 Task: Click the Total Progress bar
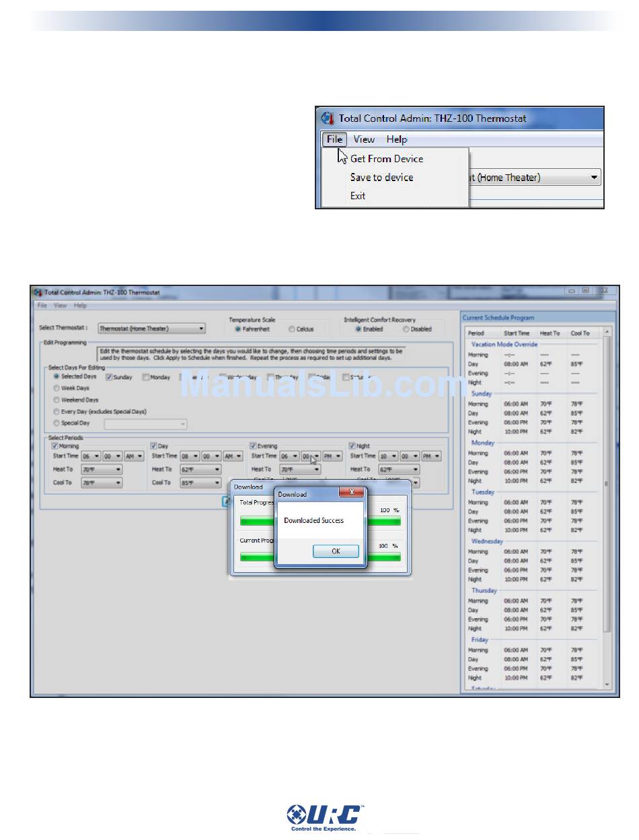click(x=320, y=521)
